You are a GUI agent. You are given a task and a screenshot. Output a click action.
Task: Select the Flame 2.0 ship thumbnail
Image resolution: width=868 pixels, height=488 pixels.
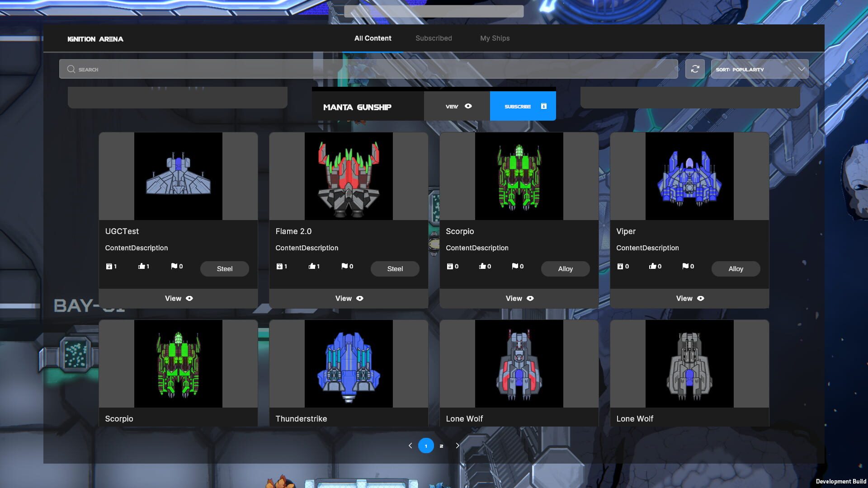tap(349, 176)
